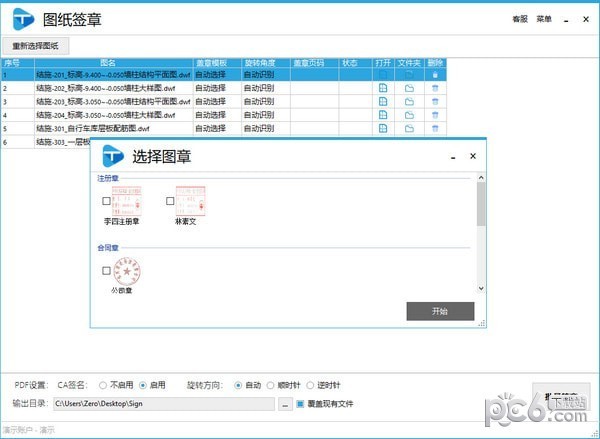Click 盖章模板 cell for 结施-202 row
Viewport: 600px width, 439px height.
pos(217,88)
